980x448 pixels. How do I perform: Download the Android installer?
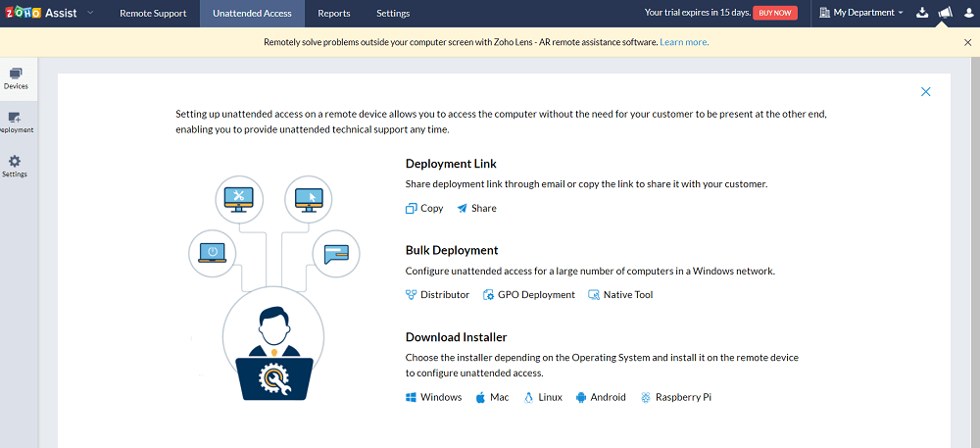coord(601,397)
